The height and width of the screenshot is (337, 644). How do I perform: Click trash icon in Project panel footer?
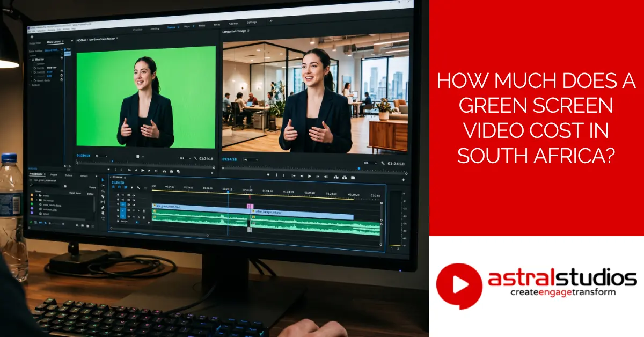click(x=93, y=226)
